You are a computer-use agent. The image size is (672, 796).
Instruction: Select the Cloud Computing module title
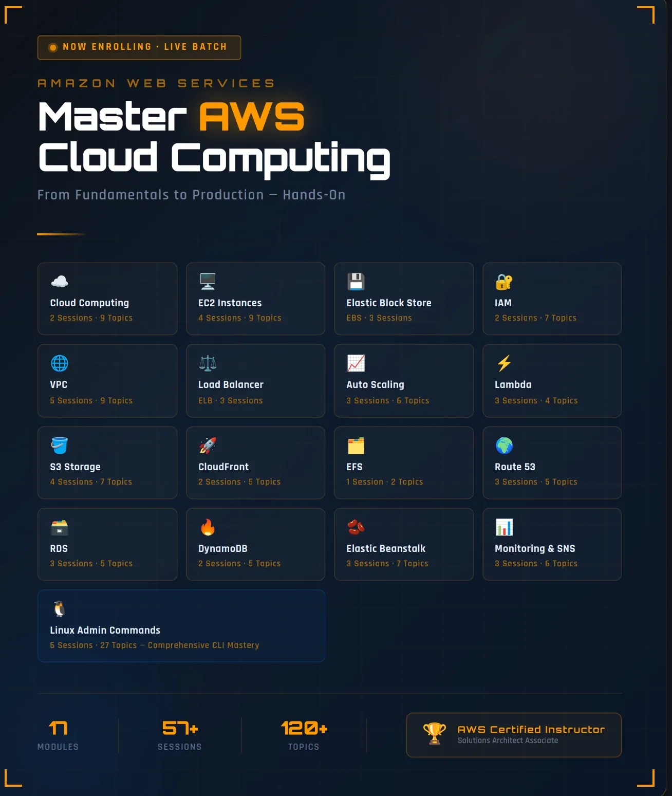(89, 303)
